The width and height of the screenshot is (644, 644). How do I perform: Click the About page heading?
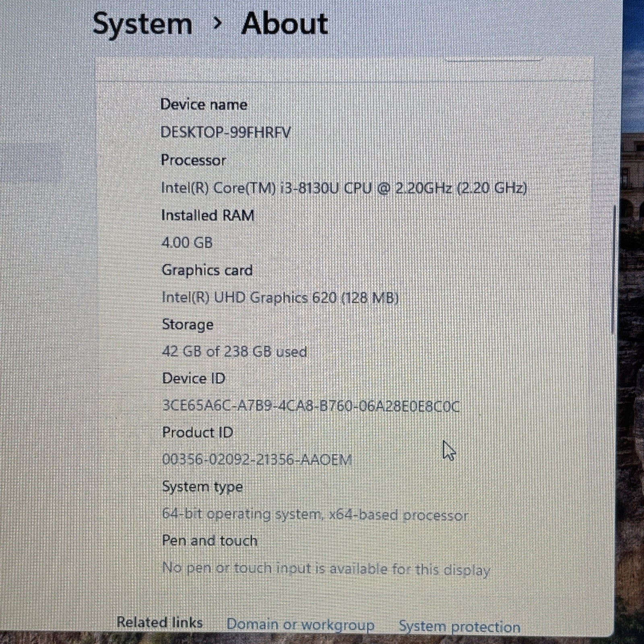click(285, 24)
